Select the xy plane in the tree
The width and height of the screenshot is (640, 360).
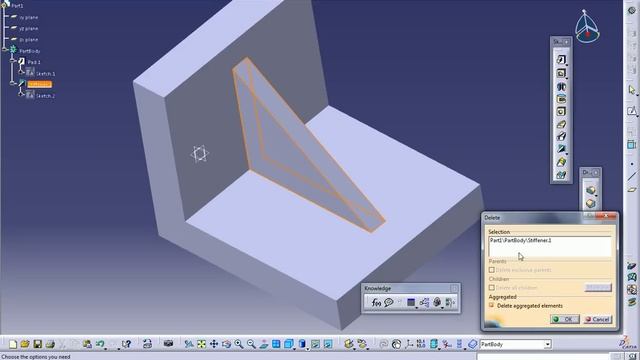[x=29, y=18]
